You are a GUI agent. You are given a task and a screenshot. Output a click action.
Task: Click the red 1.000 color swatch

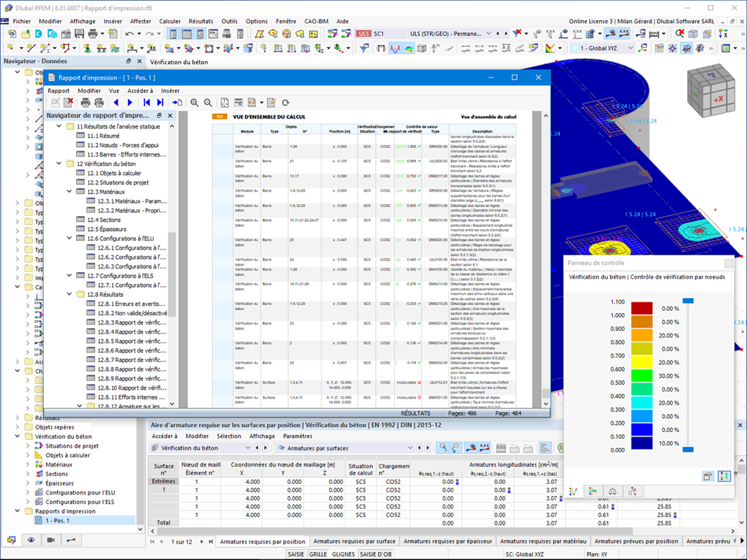641,308
